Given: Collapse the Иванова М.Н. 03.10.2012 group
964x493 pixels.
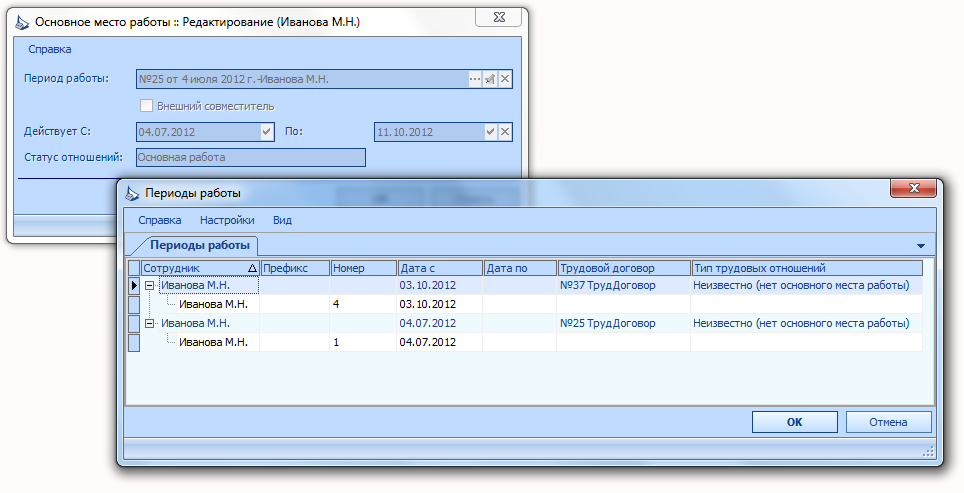Looking at the screenshot, I should (149, 286).
